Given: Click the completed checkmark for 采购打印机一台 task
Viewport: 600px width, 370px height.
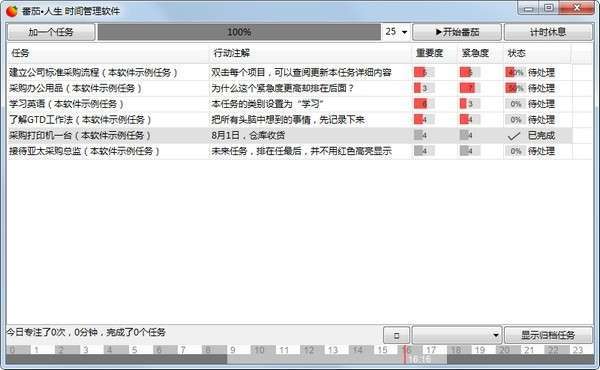Looking at the screenshot, I should (x=514, y=135).
